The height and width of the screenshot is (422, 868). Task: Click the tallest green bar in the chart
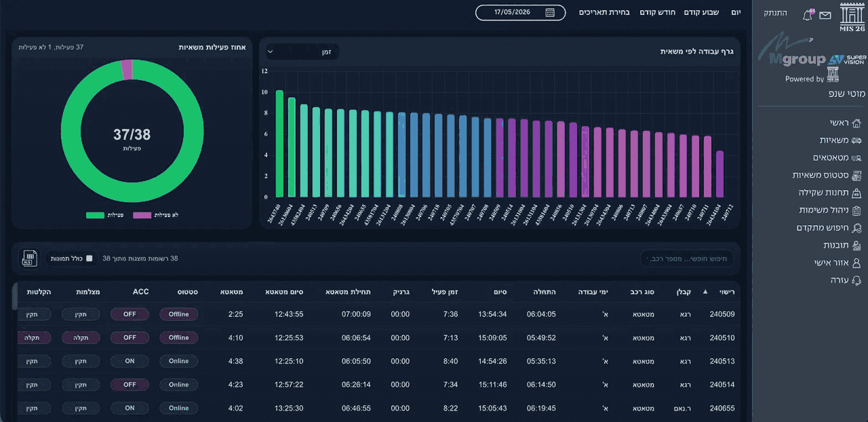pos(279,144)
